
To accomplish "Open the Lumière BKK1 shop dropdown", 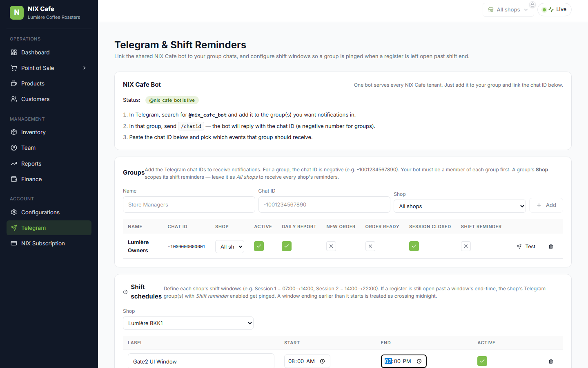I will [x=188, y=323].
